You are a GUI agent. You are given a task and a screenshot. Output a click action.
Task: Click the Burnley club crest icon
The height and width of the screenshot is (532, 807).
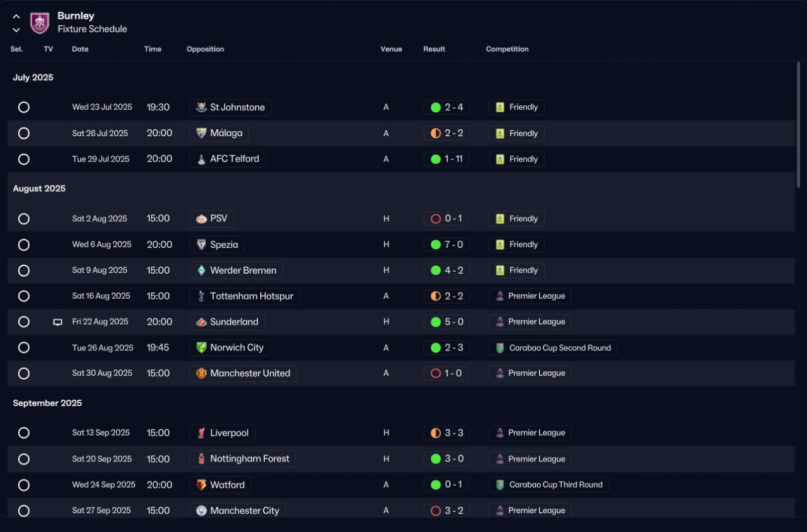pyautogui.click(x=40, y=23)
